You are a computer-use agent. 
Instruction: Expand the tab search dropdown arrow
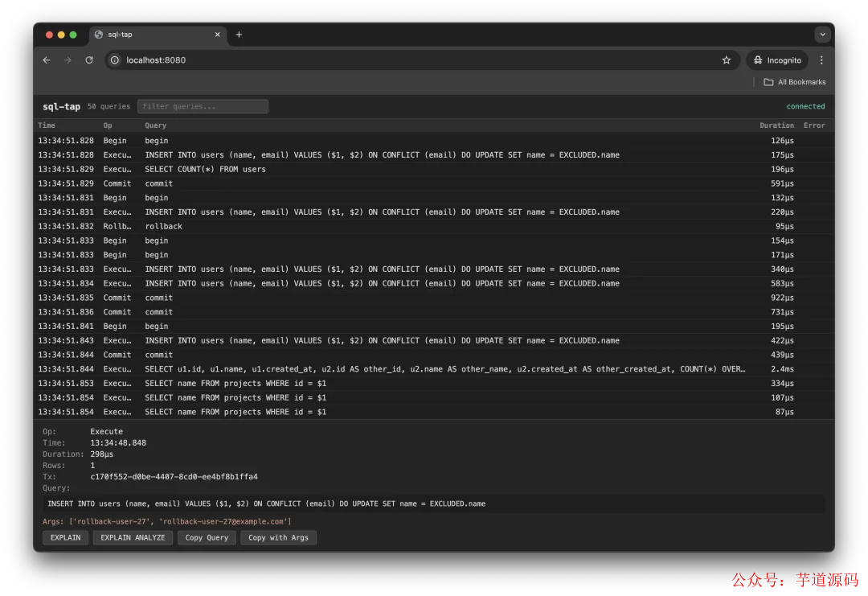pos(821,35)
